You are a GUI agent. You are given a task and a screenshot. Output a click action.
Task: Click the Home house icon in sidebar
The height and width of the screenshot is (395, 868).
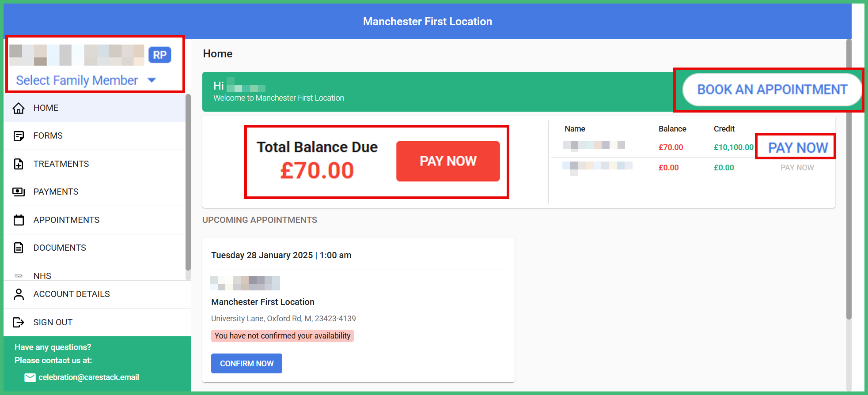click(x=19, y=108)
